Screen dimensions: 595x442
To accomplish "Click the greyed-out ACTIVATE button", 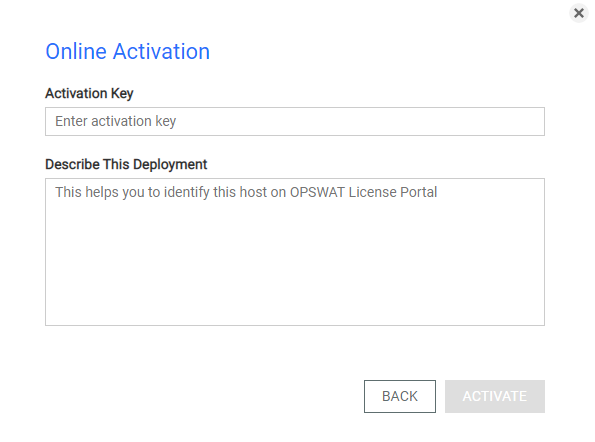I will (x=495, y=396).
